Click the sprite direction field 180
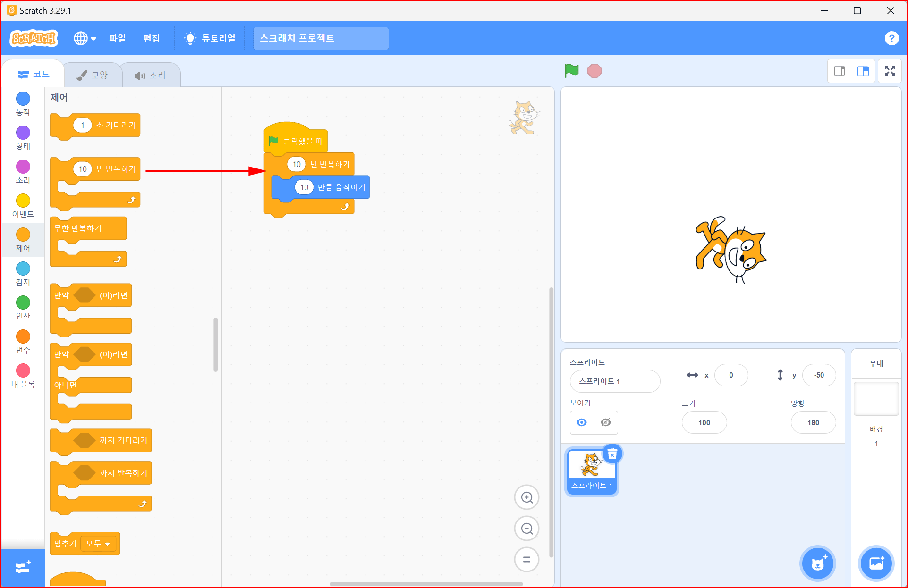908x588 pixels. pos(813,422)
